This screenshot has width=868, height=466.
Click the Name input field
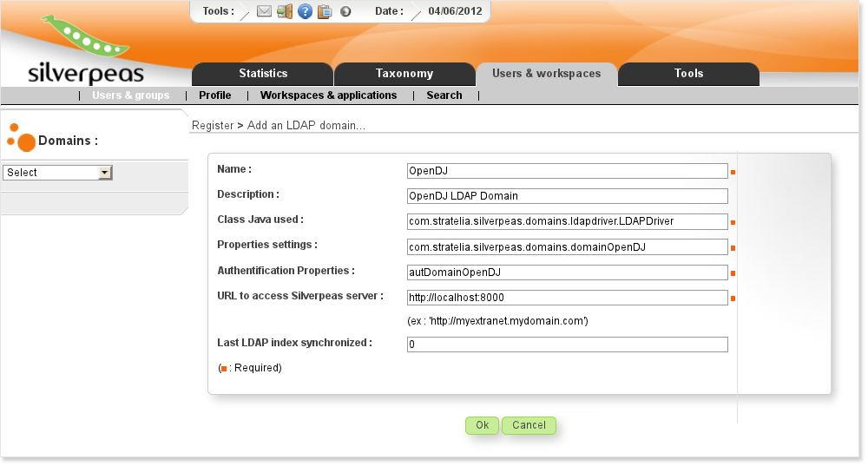[567, 172]
